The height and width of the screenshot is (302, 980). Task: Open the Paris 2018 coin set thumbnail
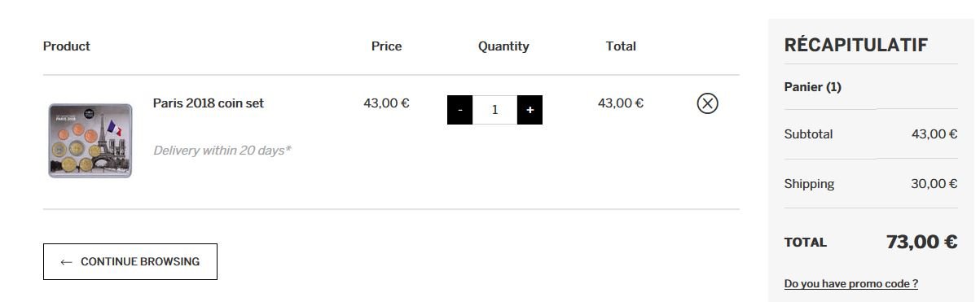(90, 140)
